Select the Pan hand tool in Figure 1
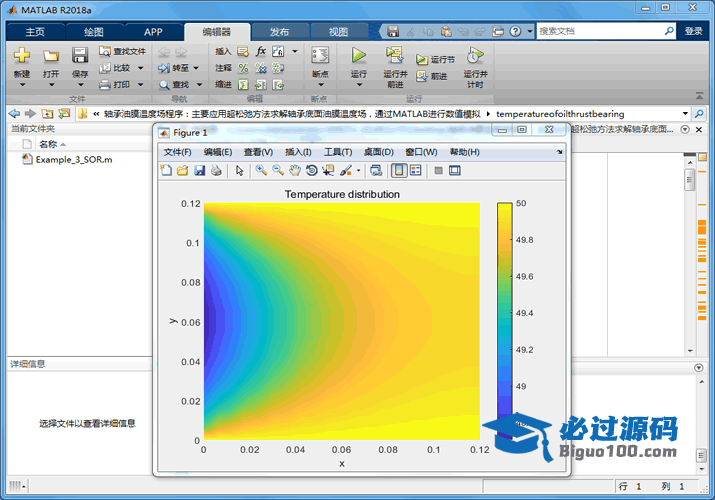Image resolution: width=715 pixels, height=500 pixels. 295,170
